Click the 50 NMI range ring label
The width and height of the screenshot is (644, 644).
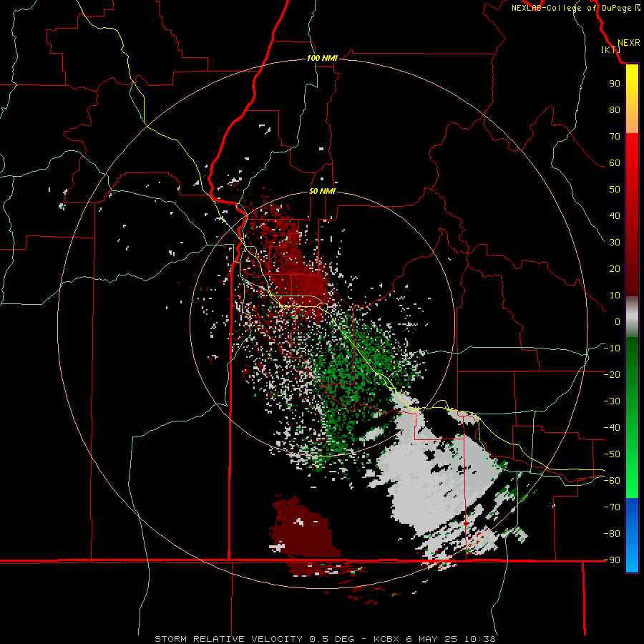(322, 191)
